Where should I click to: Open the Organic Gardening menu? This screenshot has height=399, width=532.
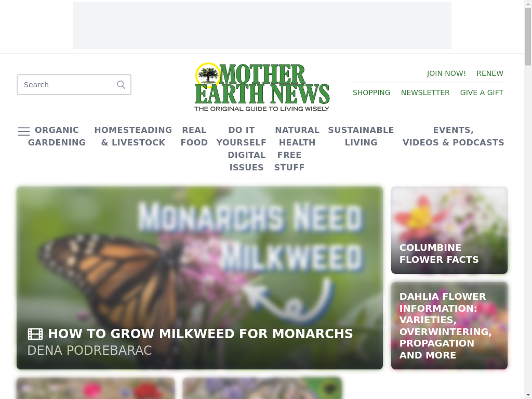[x=57, y=136]
